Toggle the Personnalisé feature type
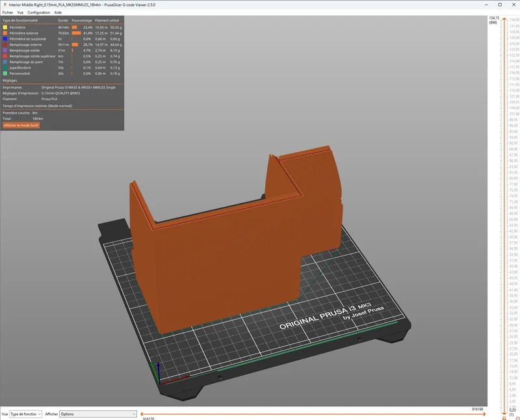Image resolution: width=520 pixels, height=420 pixels. tap(62, 73)
